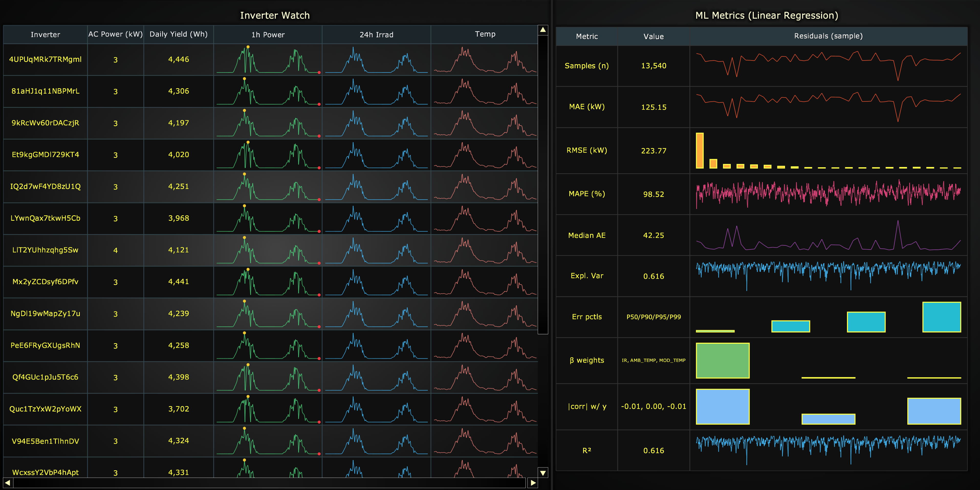Click the vertical scrollbar track of Inverter Watch
This screenshot has width=980, height=490.
tap(543, 251)
